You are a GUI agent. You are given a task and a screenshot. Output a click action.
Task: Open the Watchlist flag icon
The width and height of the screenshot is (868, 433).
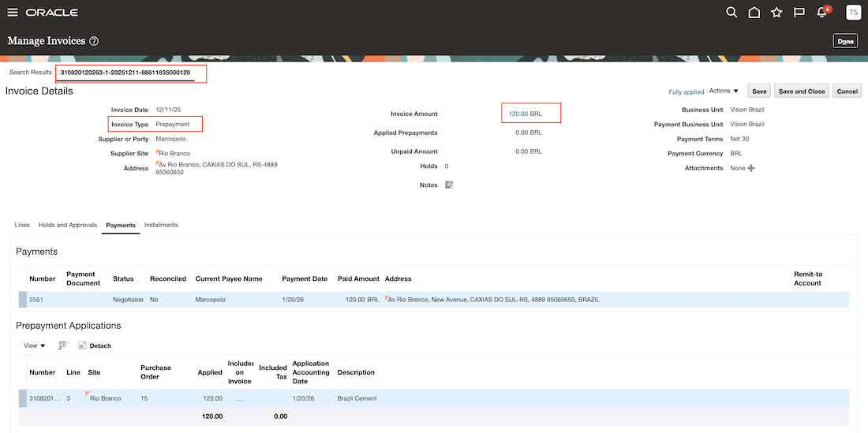point(799,12)
